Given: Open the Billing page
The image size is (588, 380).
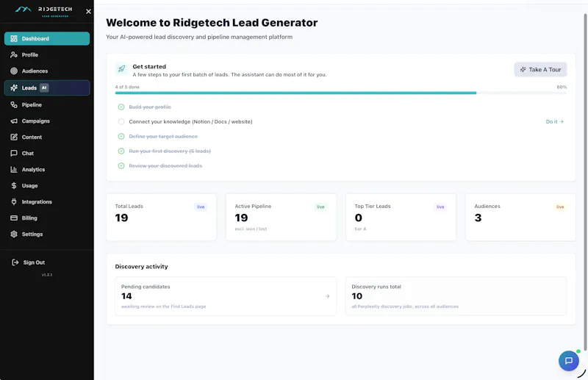Looking at the screenshot, I should tap(47, 218).
